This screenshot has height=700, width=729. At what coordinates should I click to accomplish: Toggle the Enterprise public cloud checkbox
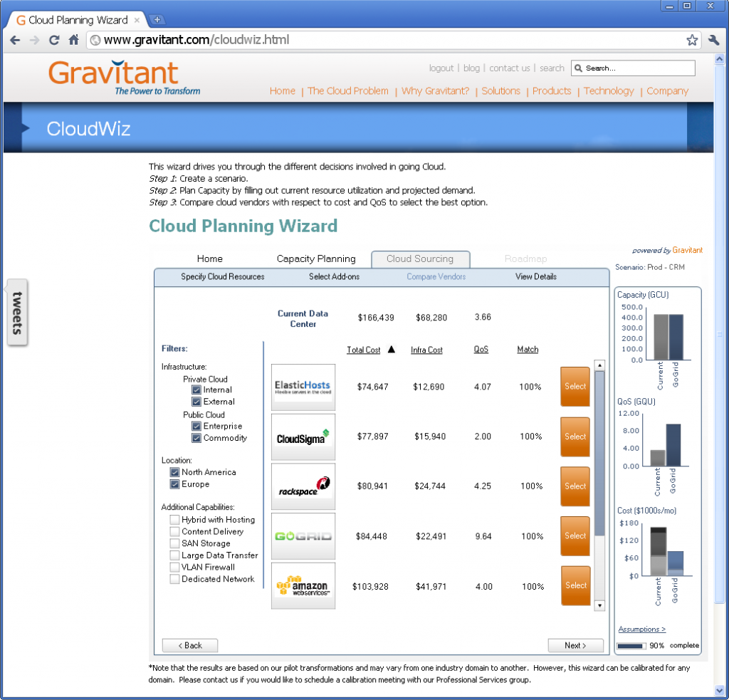(x=196, y=426)
